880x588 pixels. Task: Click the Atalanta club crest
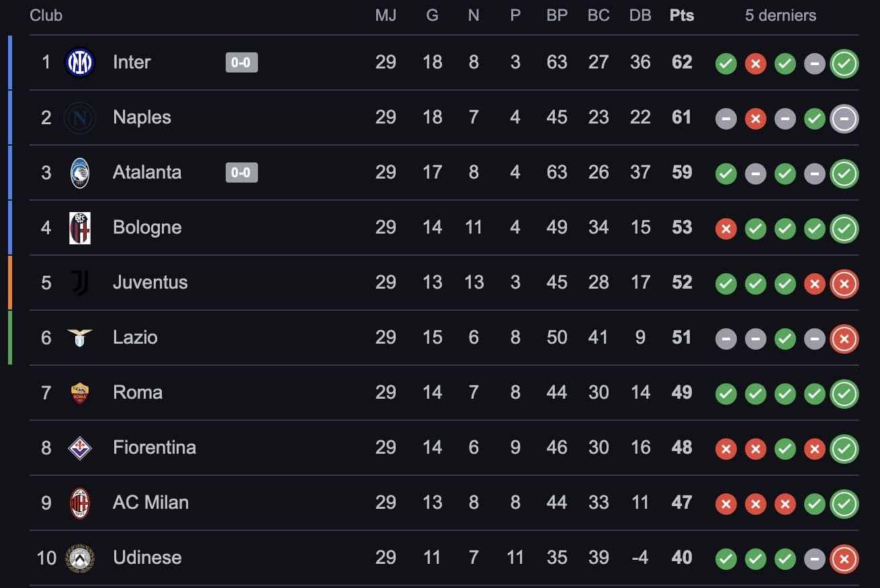click(80, 173)
